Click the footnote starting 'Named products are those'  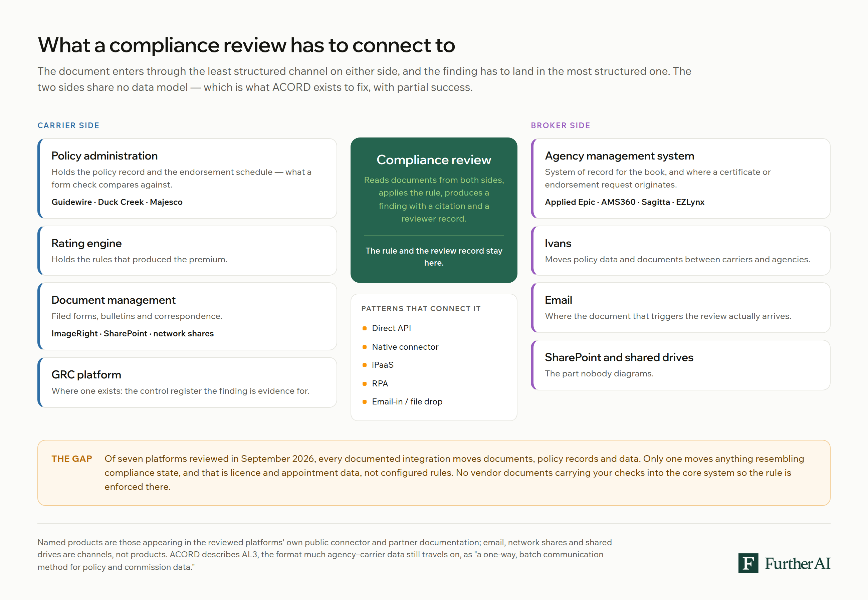pyautogui.click(x=324, y=555)
